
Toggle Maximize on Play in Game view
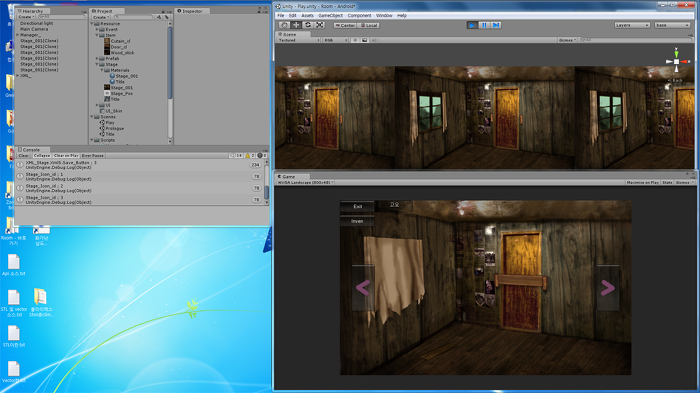coord(642,182)
